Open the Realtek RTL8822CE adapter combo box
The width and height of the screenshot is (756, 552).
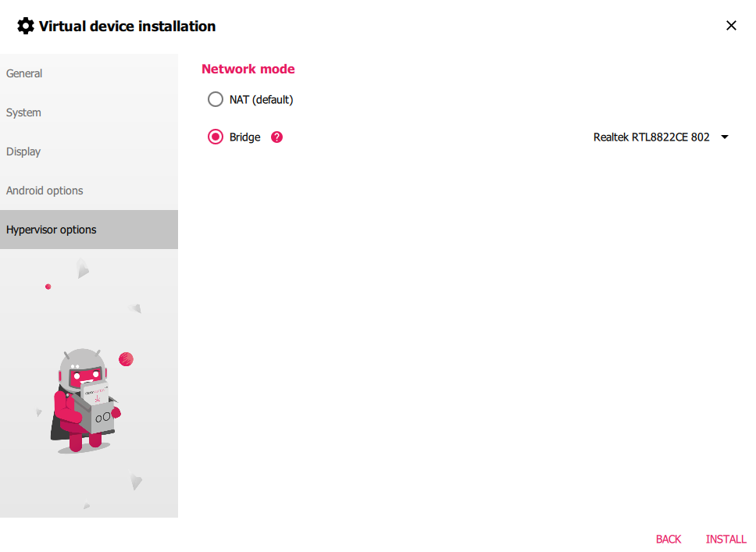661,137
